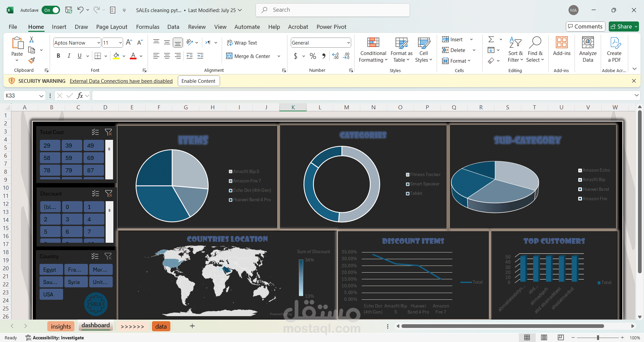
Task: Apply Italic formatting
Action: click(69, 56)
